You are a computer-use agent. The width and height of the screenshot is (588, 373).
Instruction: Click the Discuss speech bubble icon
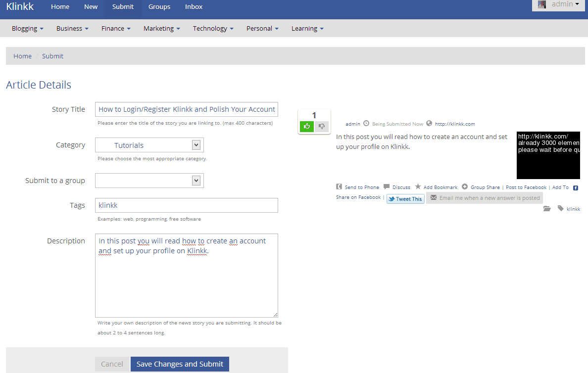(x=387, y=186)
